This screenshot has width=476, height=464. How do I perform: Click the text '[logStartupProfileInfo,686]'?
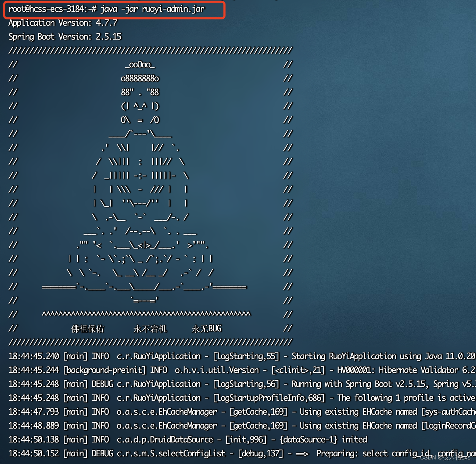pyautogui.click(x=269, y=398)
